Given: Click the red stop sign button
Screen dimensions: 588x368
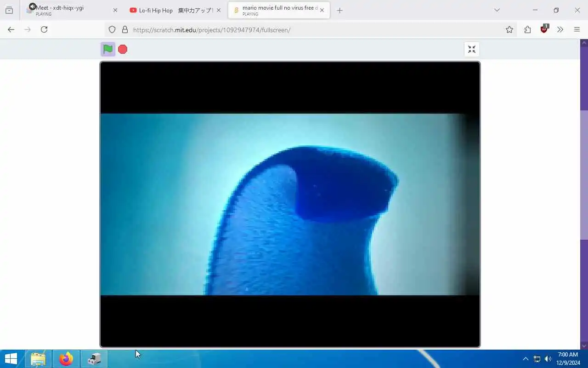Looking at the screenshot, I should click(x=123, y=49).
